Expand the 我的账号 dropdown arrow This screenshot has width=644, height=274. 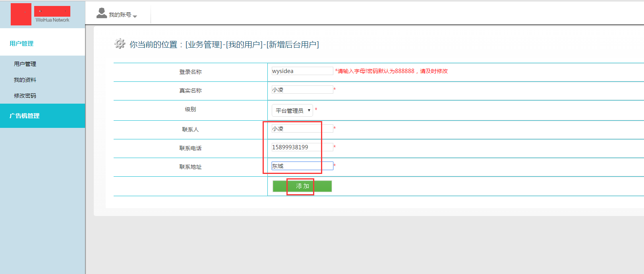[135, 16]
